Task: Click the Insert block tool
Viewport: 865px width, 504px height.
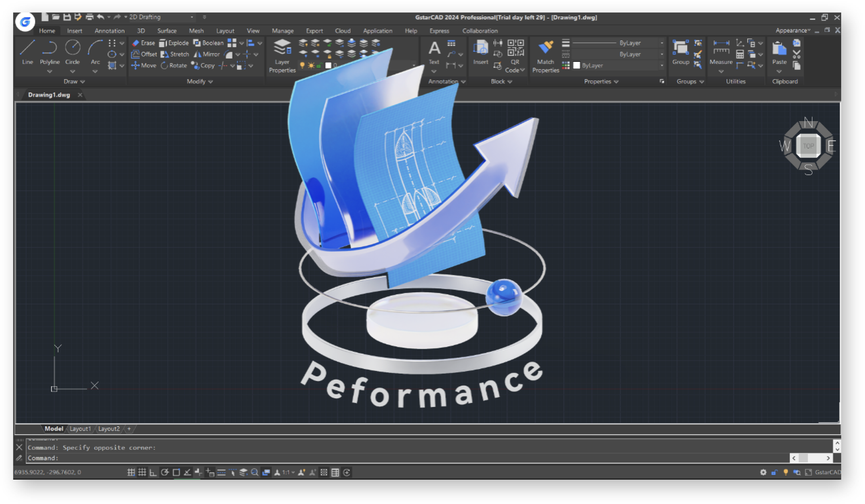Action: pos(480,52)
